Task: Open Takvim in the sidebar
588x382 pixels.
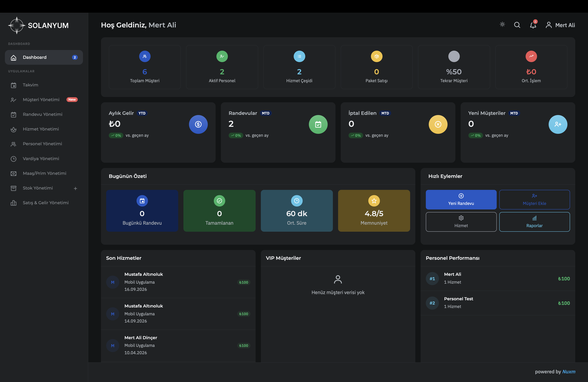Action: (x=44, y=85)
